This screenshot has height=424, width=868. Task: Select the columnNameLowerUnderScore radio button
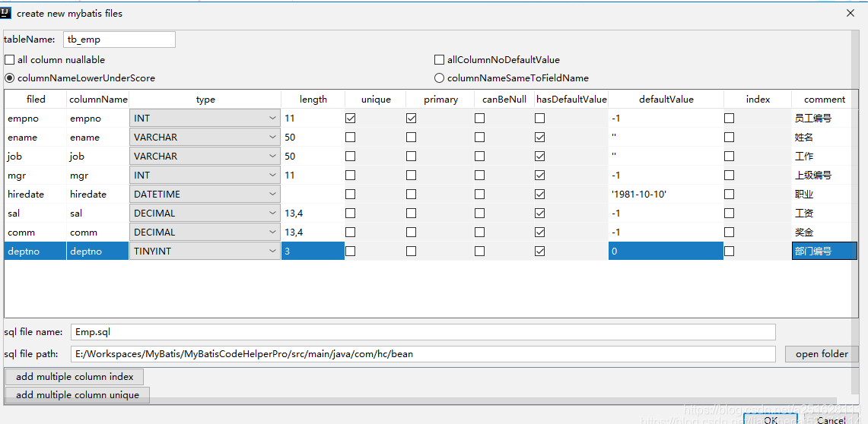click(9, 78)
